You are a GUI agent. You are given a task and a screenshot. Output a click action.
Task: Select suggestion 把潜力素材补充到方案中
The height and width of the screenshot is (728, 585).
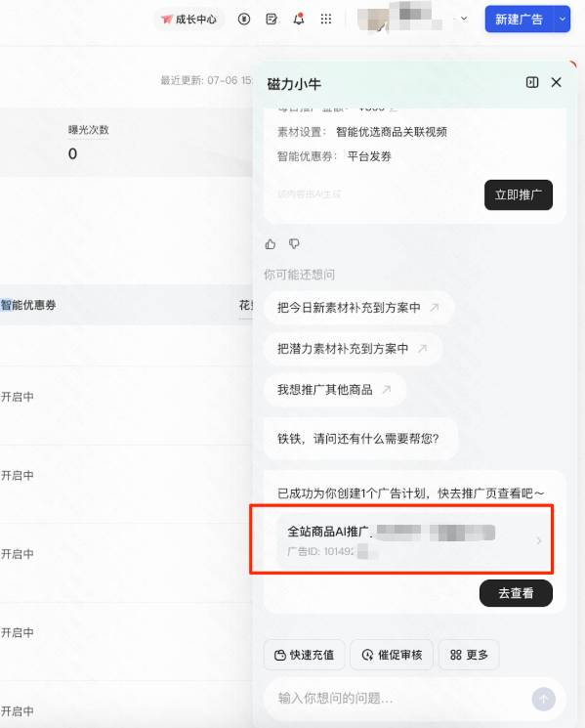tap(353, 348)
